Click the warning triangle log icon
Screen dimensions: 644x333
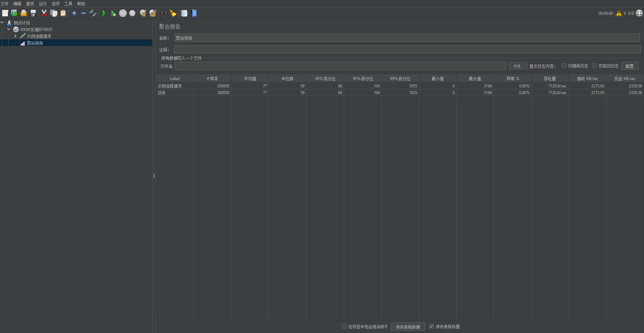pos(618,13)
